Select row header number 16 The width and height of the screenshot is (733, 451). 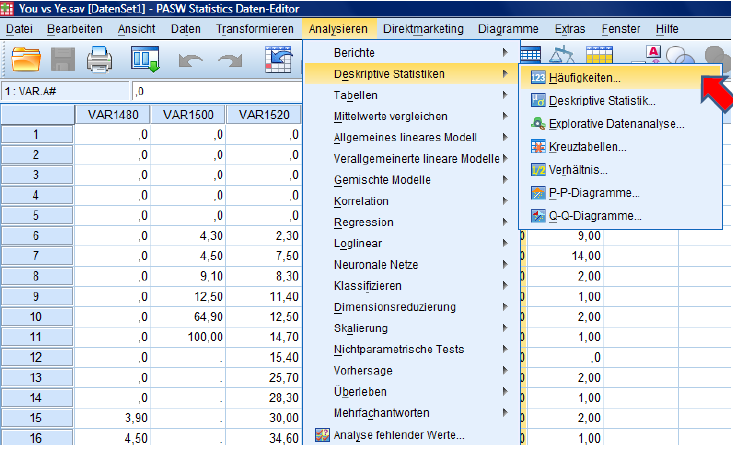[x=37, y=438]
